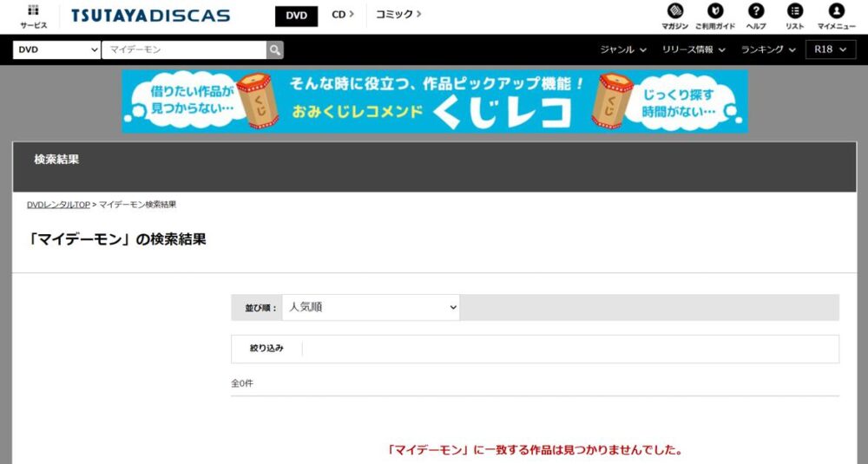Viewport: 868px width, 464px height.
Task: Click the くじレコ banner
Action: 435,101
